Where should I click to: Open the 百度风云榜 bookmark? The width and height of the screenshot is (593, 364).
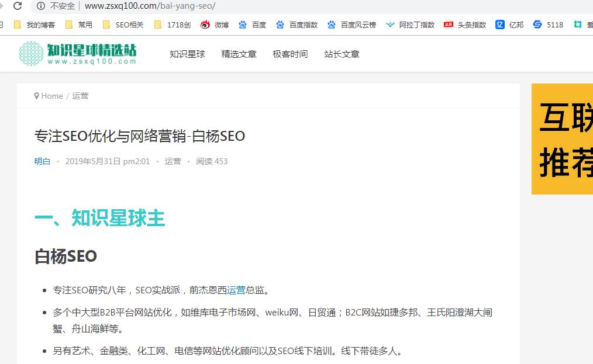[351, 25]
